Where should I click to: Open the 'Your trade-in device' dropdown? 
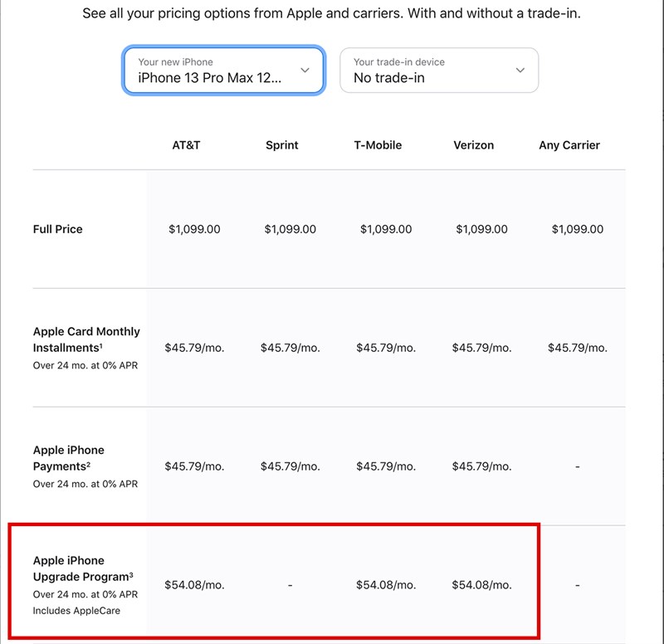[438, 71]
